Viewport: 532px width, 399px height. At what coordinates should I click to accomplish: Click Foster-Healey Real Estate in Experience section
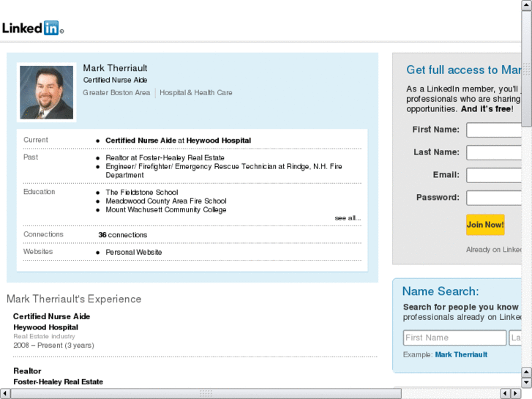point(58,382)
